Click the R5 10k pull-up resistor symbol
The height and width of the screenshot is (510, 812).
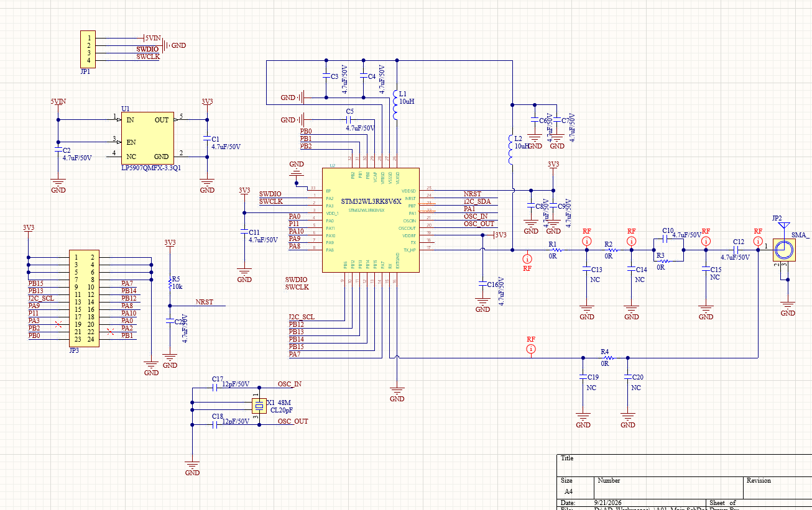(170, 283)
